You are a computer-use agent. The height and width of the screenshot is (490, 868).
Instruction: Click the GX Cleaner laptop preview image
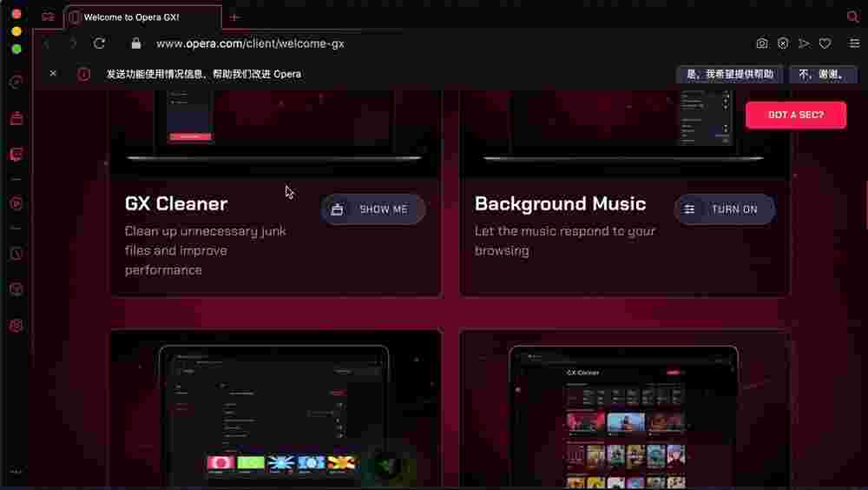(275, 132)
